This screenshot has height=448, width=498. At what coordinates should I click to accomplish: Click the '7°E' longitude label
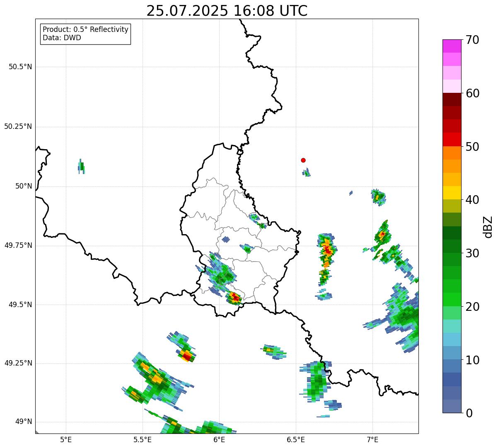pyautogui.click(x=372, y=439)
